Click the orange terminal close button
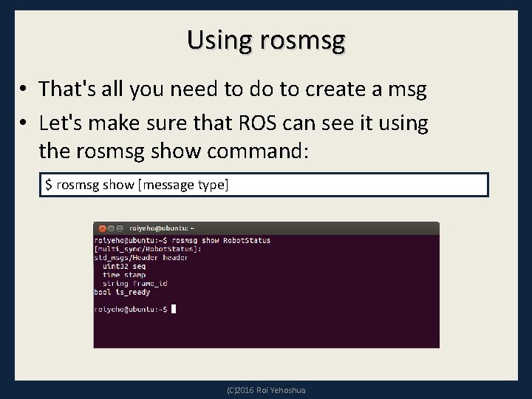This screenshot has height=399, width=532. coord(103,228)
